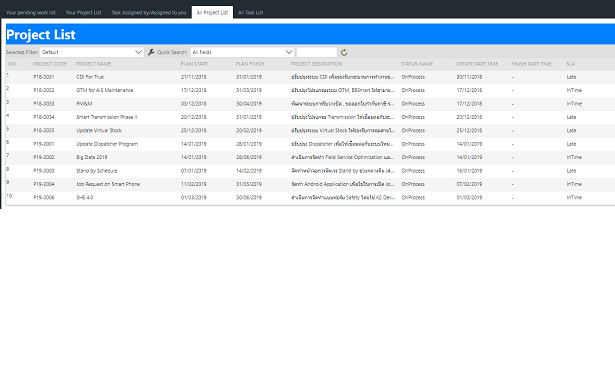Open the Selected Filter Default dropdown

pyautogui.click(x=92, y=52)
